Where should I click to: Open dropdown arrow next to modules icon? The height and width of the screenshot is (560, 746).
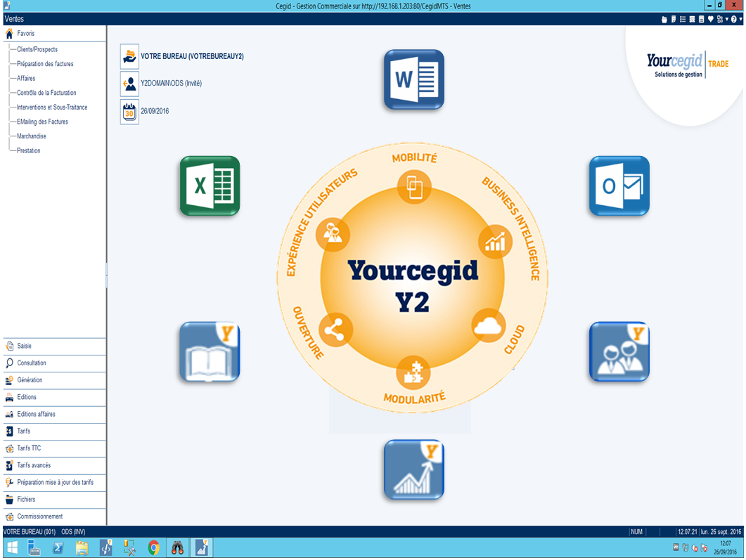(x=726, y=19)
